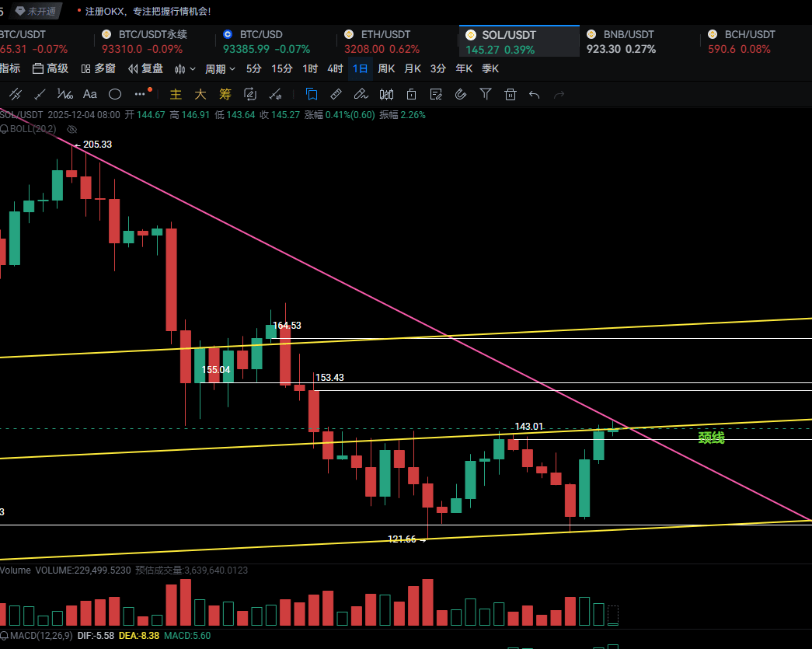Screen dimensions: 812x649
Task: Delete drawings with the trash icon
Action: click(511, 95)
